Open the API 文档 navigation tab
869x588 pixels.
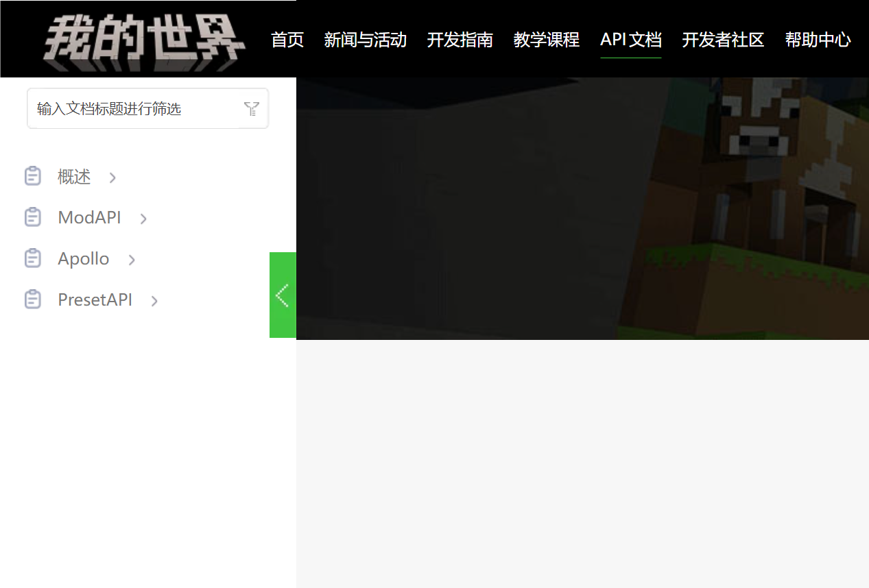click(631, 40)
